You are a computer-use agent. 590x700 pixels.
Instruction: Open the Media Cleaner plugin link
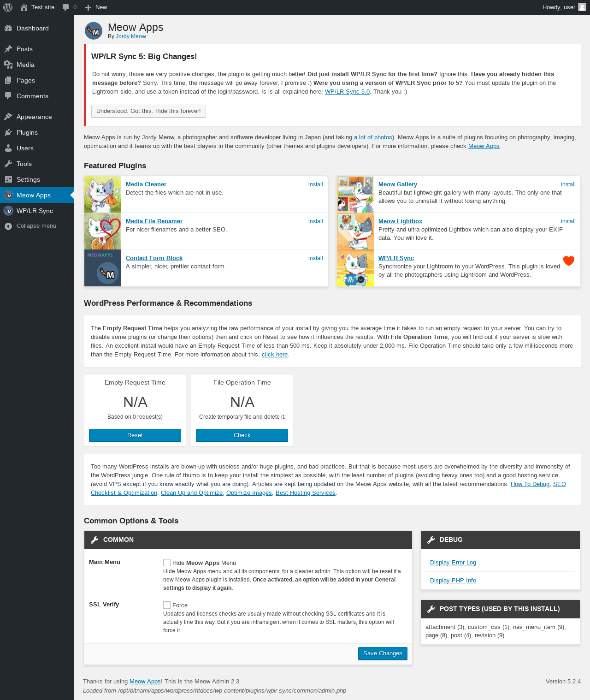146,184
